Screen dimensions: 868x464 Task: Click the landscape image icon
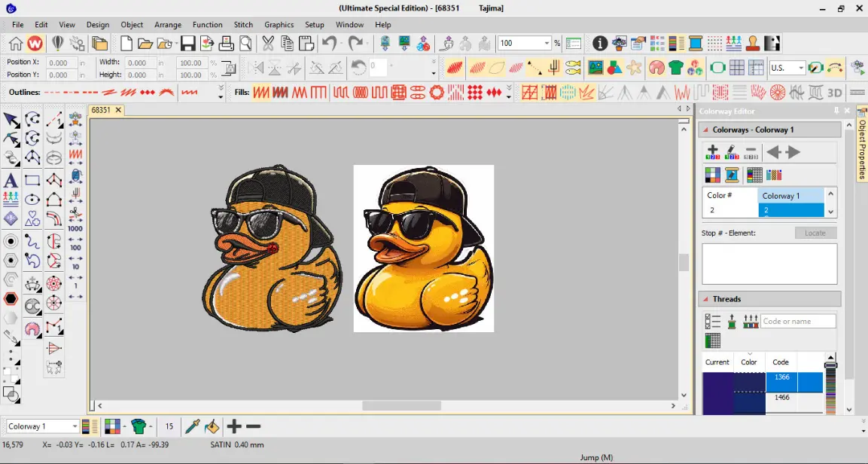click(595, 68)
